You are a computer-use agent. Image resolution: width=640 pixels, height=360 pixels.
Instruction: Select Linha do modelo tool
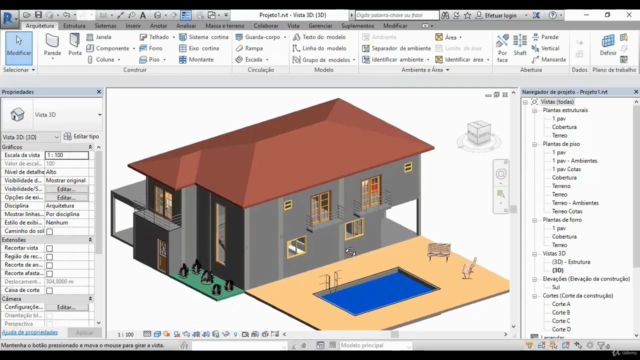320,48
